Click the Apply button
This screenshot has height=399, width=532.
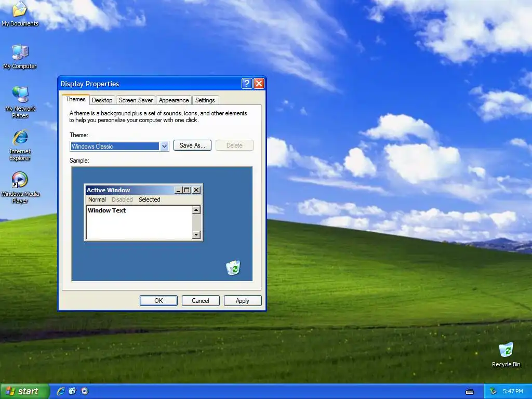[243, 301]
